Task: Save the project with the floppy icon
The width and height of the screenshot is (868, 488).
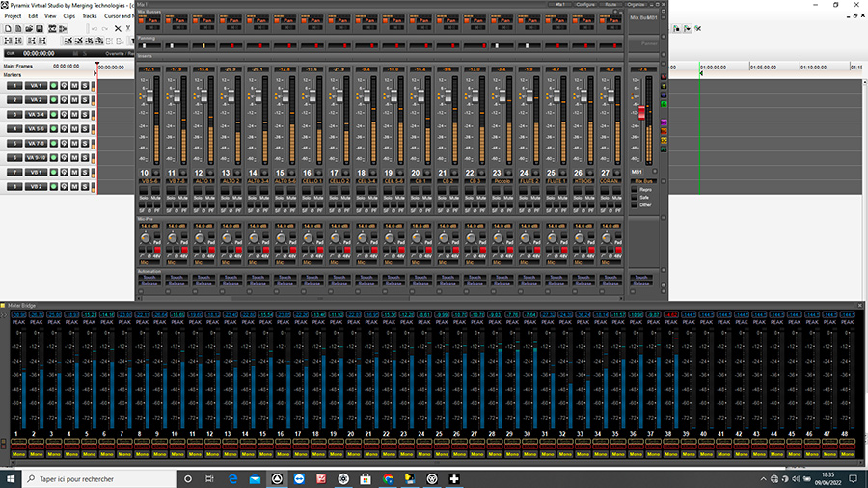Action: 40,29
